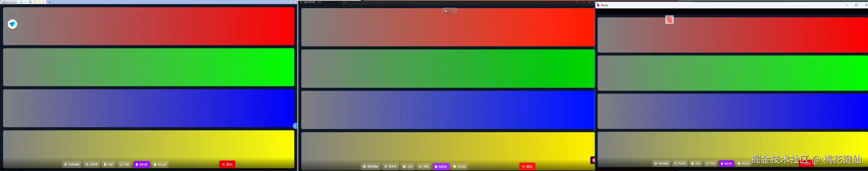
Task: Select 色彩条 in the Parsec window
Action: tap(680, 163)
